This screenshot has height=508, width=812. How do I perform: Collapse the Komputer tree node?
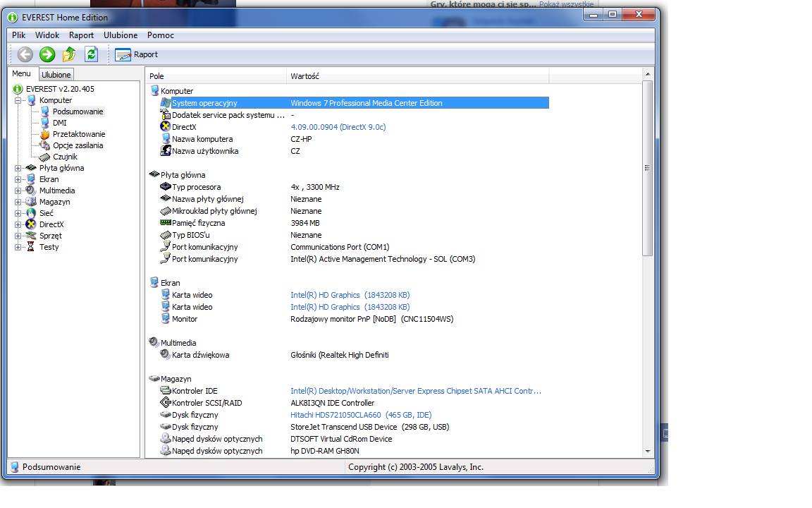[x=18, y=101]
